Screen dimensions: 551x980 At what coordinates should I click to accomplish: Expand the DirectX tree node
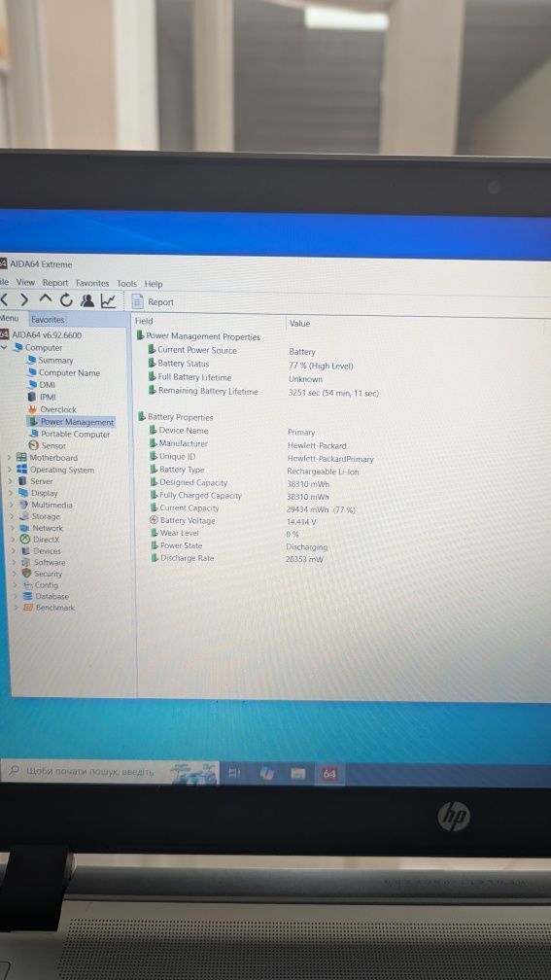14,540
